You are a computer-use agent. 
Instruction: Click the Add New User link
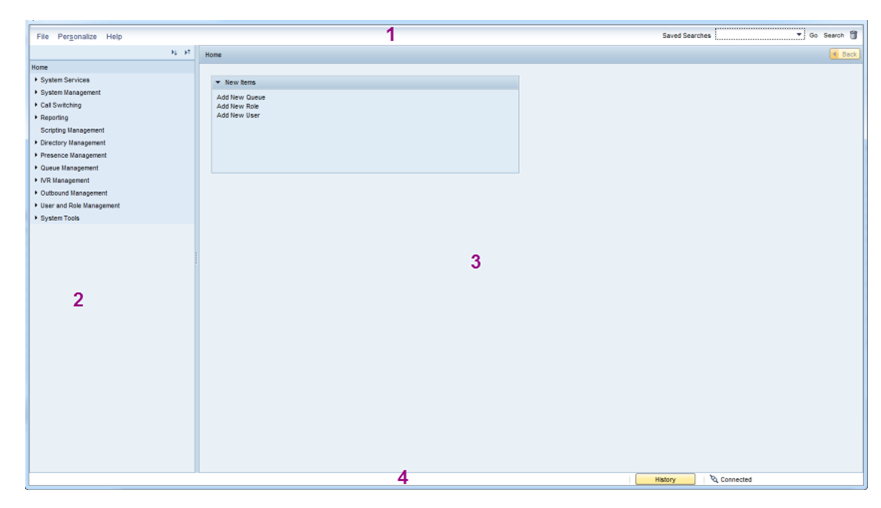click(x=238, y=115)
